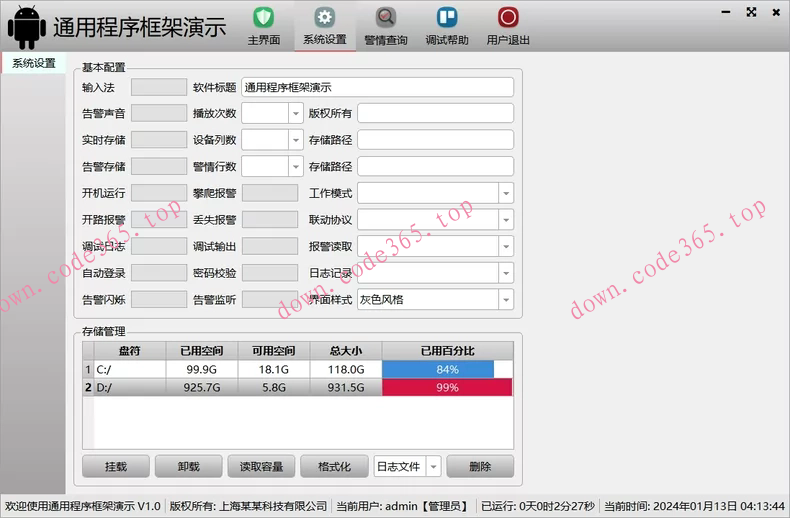
Task: Click the 版权所有 input field
Action: click(x=435, y=113)
